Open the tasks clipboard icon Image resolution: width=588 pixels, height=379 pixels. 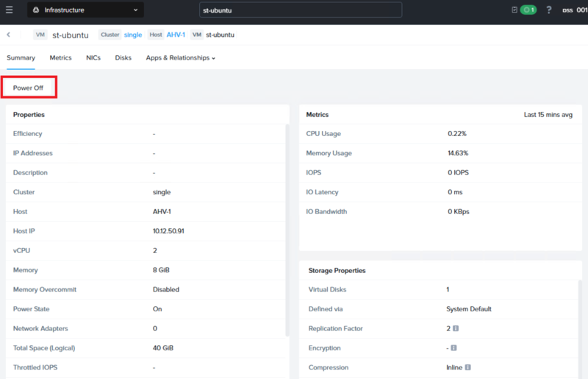(x=514, y=10)
